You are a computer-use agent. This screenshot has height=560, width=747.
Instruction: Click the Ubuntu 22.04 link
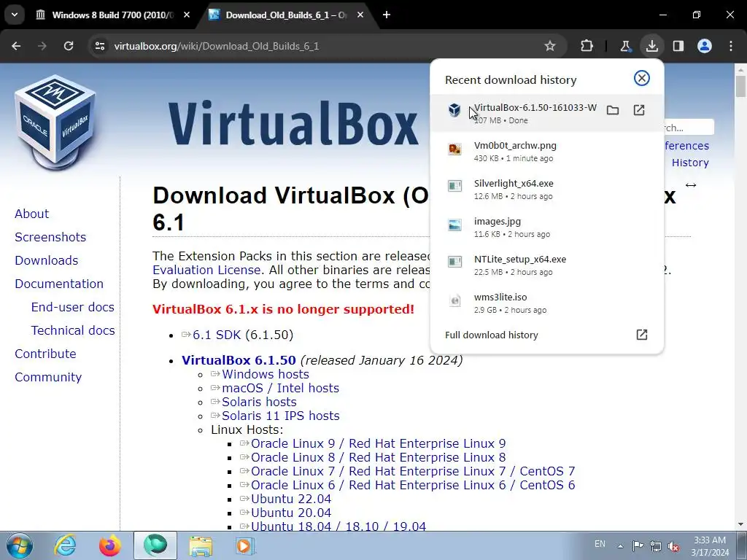[x=291, y=499]
